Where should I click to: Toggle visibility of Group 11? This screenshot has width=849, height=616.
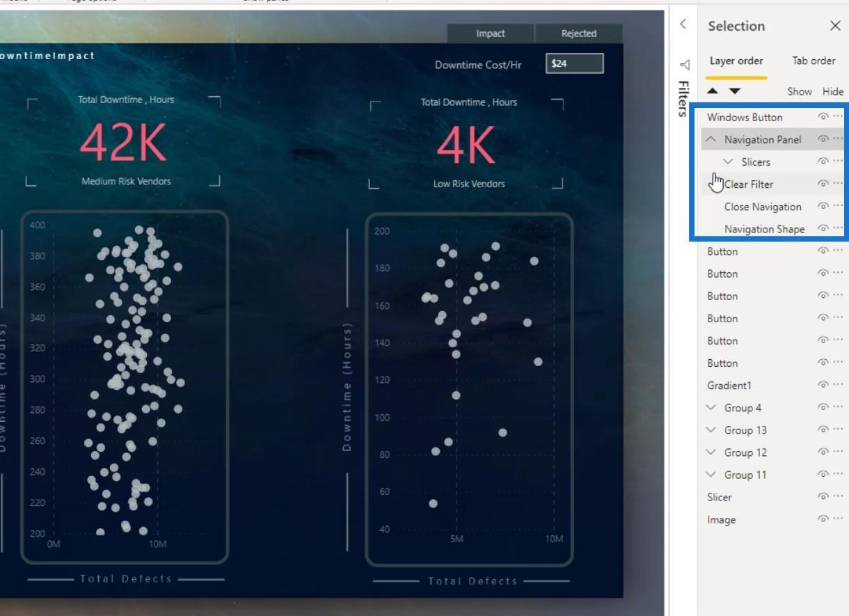[823, 474]
